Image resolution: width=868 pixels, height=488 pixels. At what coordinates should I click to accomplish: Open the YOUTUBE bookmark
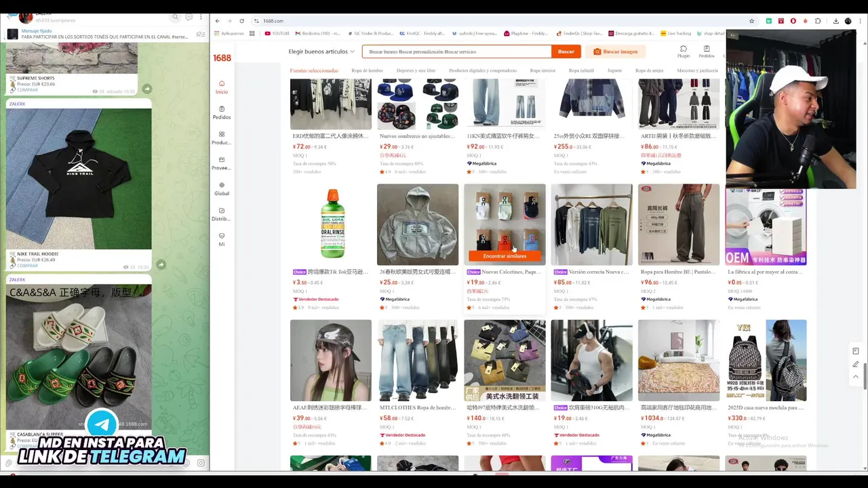click(277, 33)
